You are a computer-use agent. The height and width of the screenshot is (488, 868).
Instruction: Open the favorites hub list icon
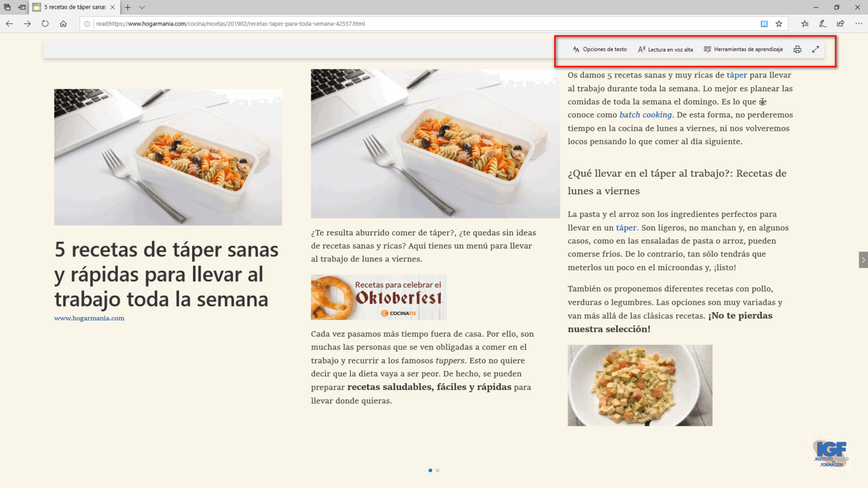click(x=805, y=24)
